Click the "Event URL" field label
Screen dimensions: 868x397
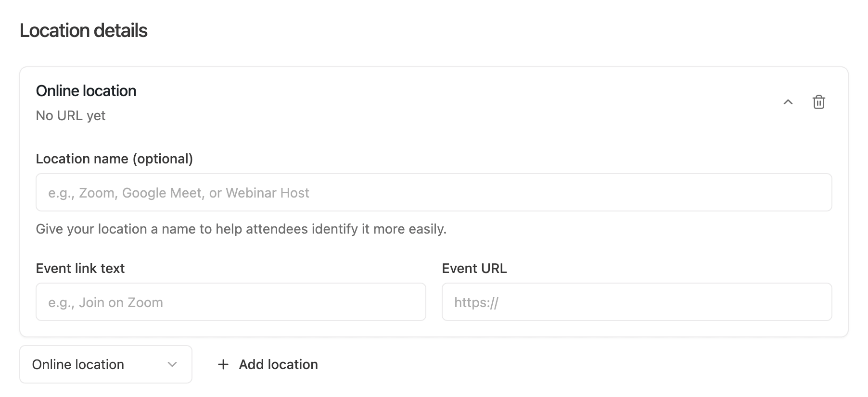(474, 268)
